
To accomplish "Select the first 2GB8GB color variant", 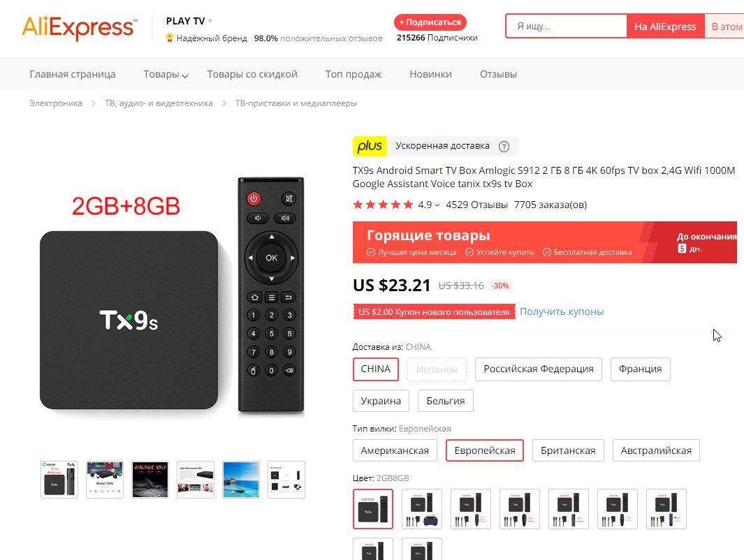I will [x=373, y=509].
